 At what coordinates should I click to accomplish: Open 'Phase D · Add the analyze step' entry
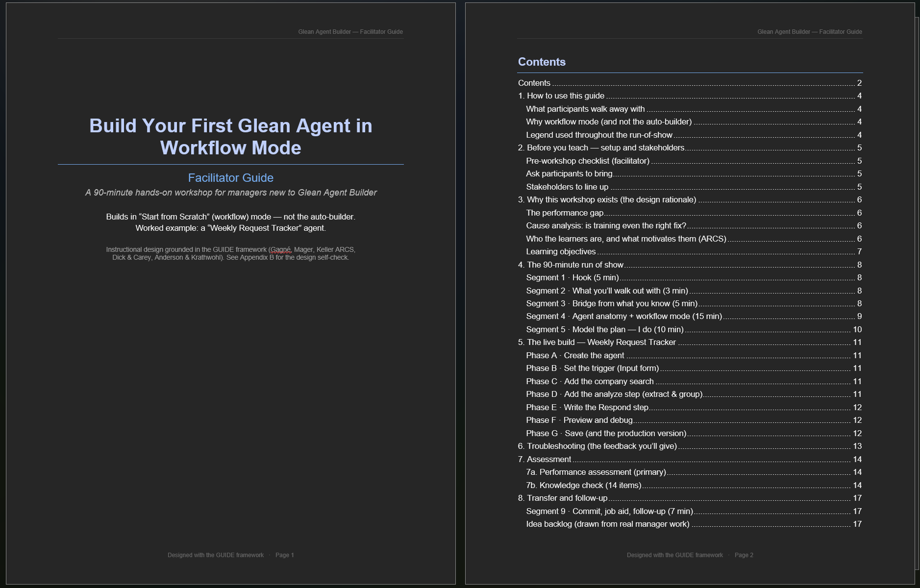point(694,394)
